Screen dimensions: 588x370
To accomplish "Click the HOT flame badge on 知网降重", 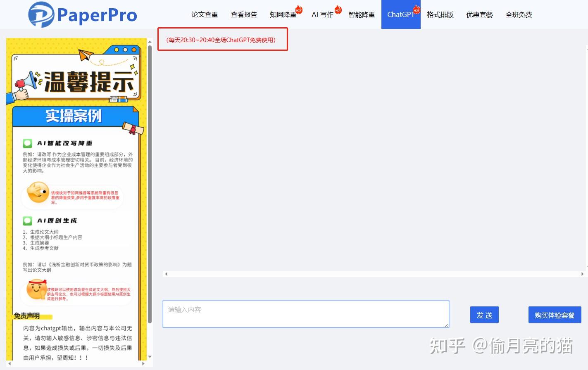I will click(299, 9).
